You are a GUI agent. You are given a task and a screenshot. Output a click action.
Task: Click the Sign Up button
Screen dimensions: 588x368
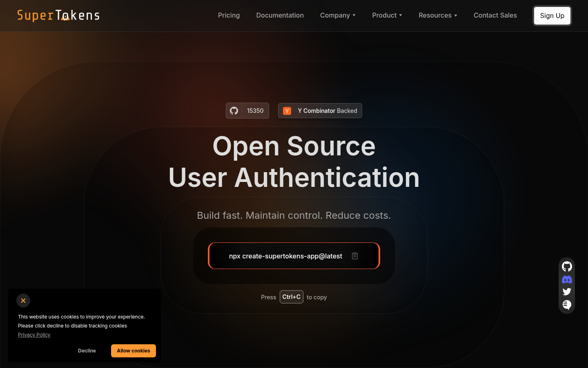[552, 16]
